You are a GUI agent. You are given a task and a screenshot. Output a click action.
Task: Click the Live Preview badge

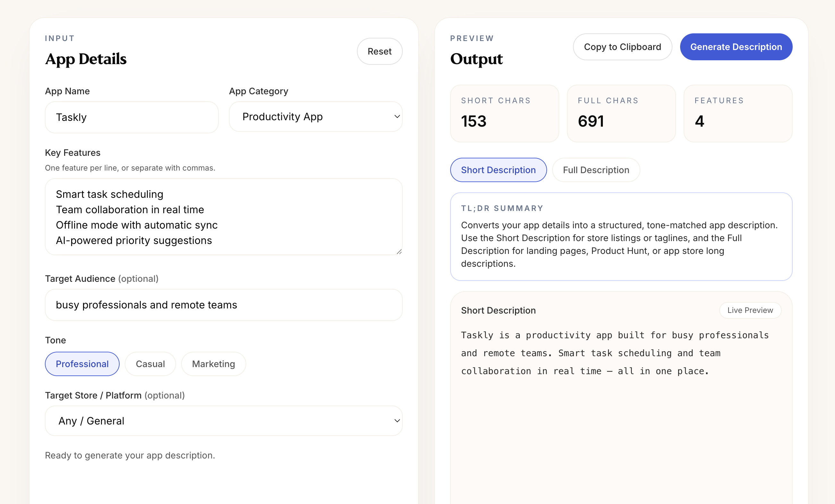tap(750, 310)
